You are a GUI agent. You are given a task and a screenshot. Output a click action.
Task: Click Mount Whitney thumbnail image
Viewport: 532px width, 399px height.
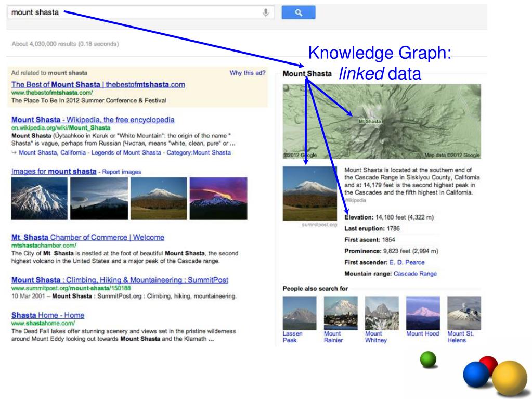[x=382, y=313]
